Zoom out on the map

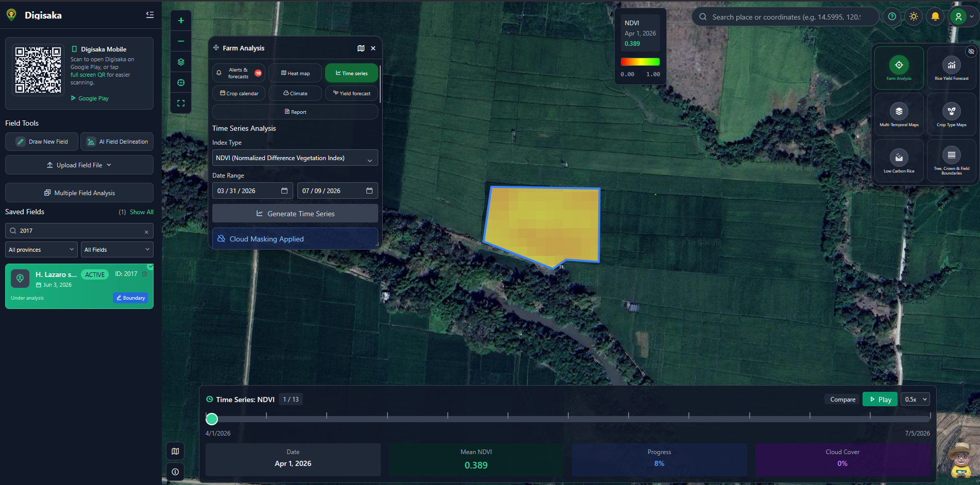(x=181, y=41)
